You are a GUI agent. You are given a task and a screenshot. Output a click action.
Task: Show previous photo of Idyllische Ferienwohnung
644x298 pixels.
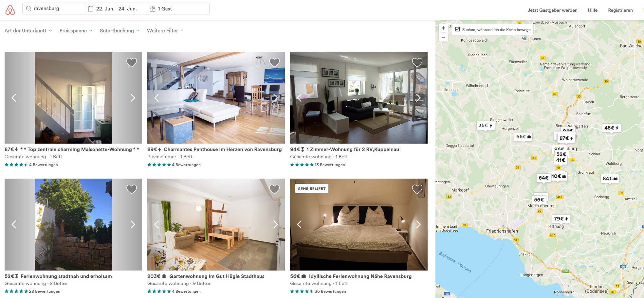point(299,224)
